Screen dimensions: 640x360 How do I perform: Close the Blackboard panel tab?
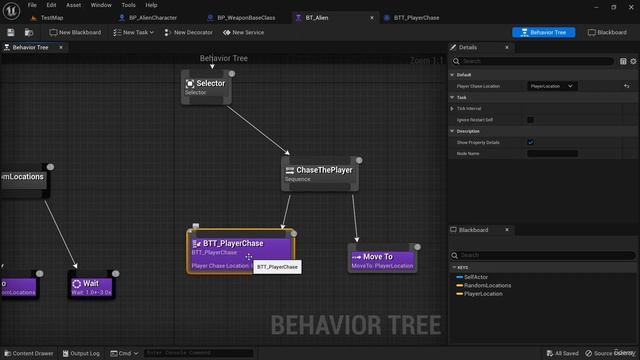coord(507,230)
